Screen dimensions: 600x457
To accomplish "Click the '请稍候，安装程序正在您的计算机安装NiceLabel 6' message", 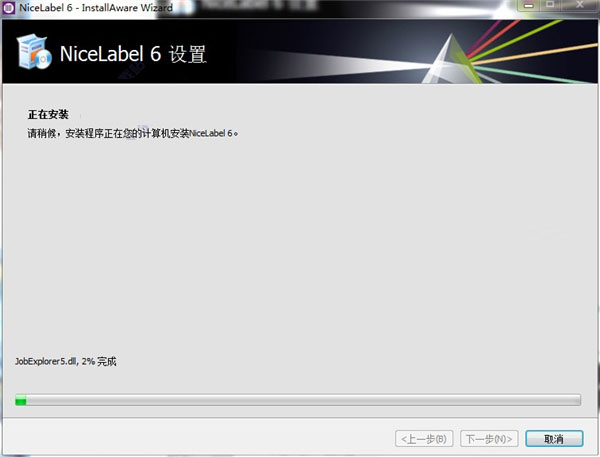I will pos(133,133).
